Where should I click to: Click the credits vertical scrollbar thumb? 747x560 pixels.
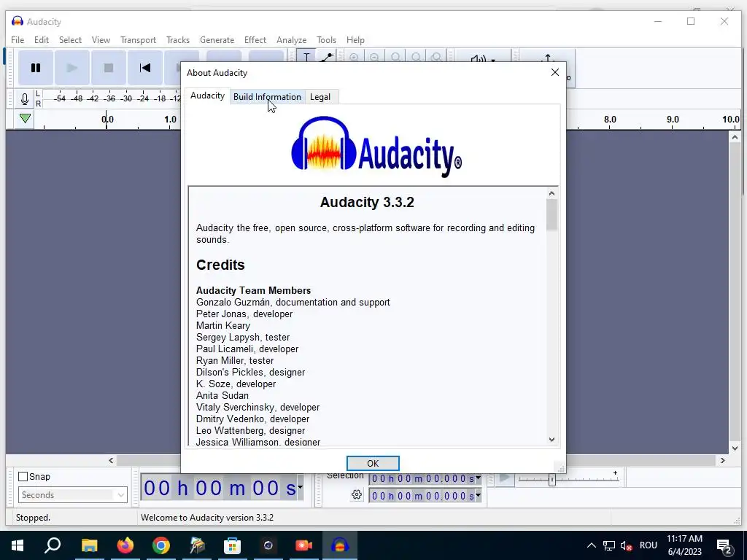point(551,215)
